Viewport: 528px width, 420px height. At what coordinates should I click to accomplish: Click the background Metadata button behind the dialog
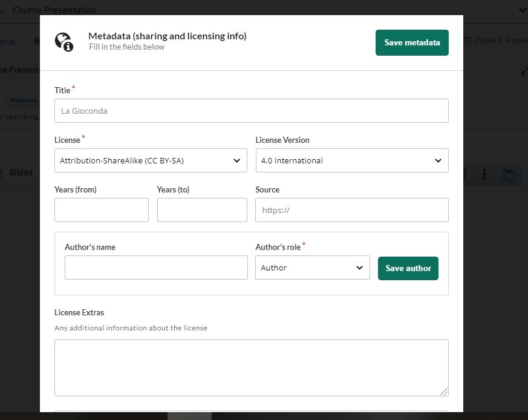click(x=22, y=100)
